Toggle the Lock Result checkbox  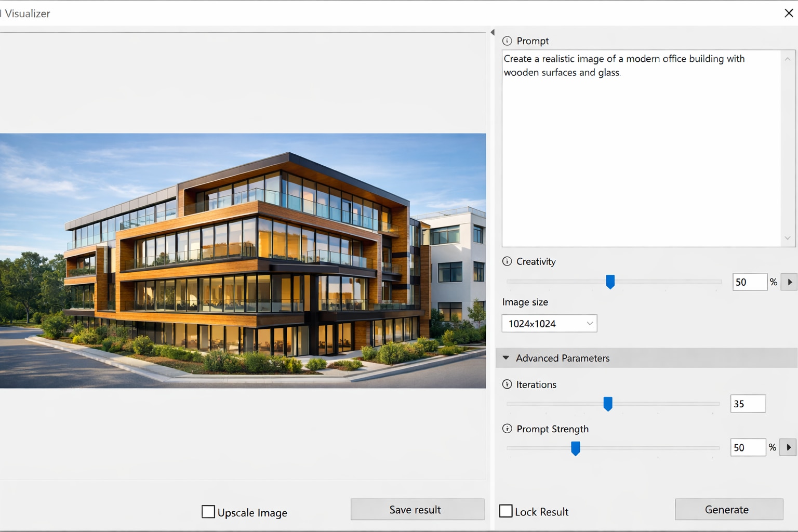point(506,511)
